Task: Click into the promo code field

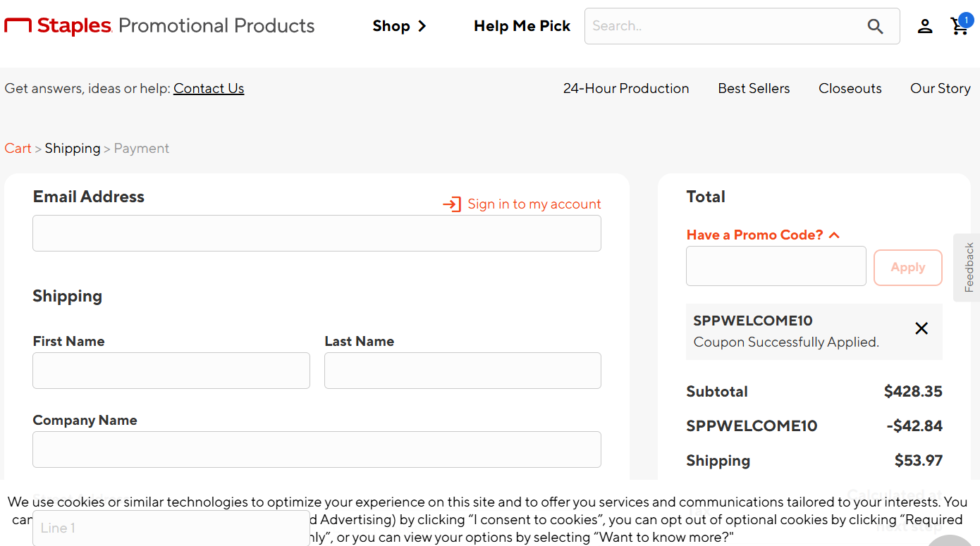Action: coord(776,266)
